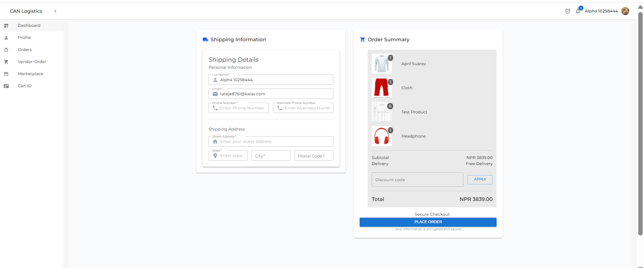Click the subtotal value NPR 3839.00
This screenshot has width=644, height=268.
click(x=479, y=158)
